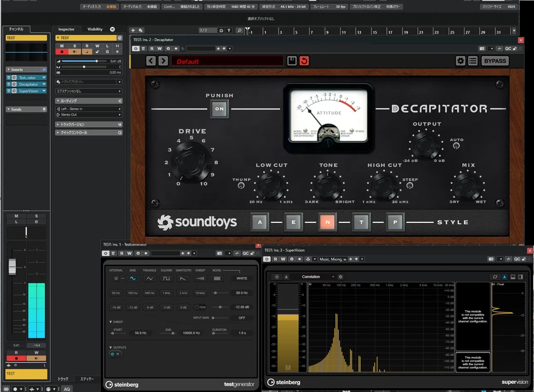Open the エディター tab at the bottom

(87, 379)
